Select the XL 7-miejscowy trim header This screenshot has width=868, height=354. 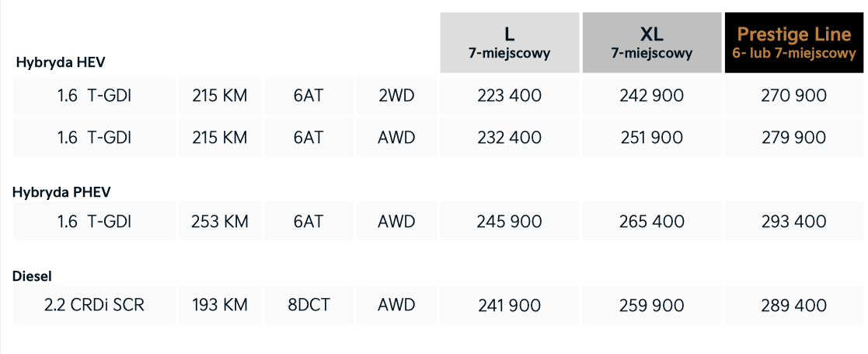pyautogui.click(x=651, y=43)
